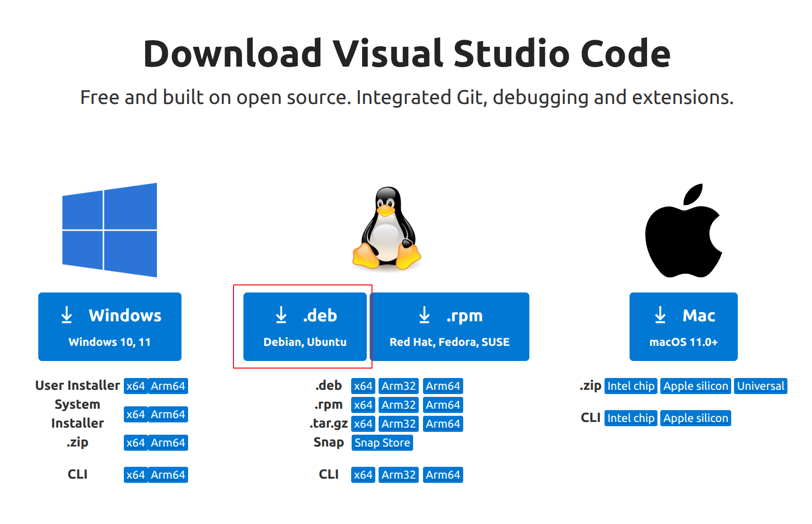Select Windows System Installer Arm64 link
Screen dimensions: 812x524
pos(168,414)
